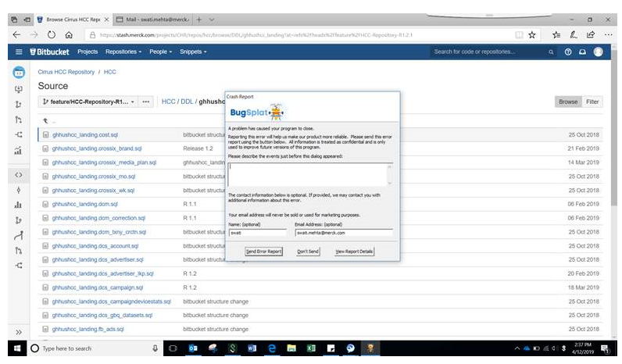Expand the People dropdown menu
Screen dimensions: 622x364
tap(161, 52)
